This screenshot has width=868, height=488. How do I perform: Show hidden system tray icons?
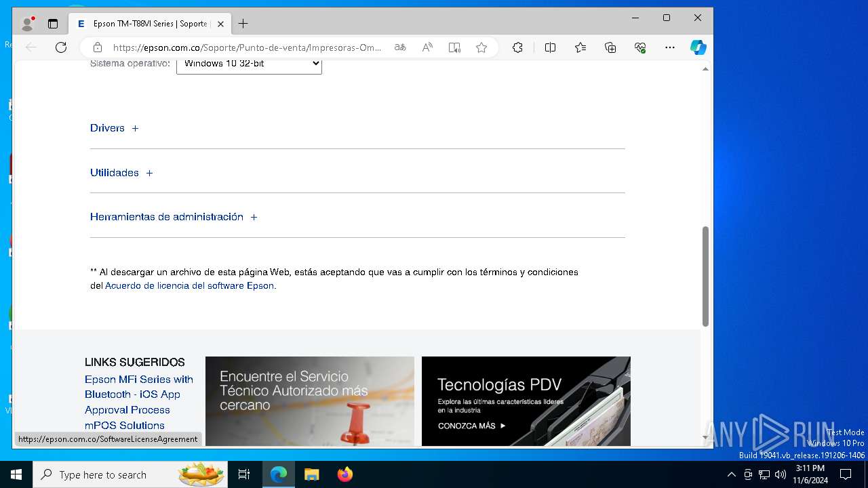[x=731, y=474]
